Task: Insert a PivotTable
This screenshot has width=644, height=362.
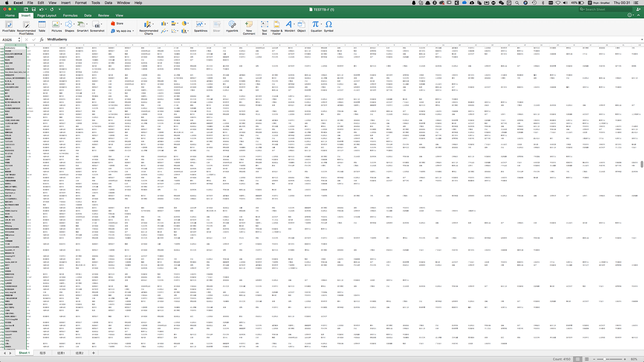Action: coord(8,26)
